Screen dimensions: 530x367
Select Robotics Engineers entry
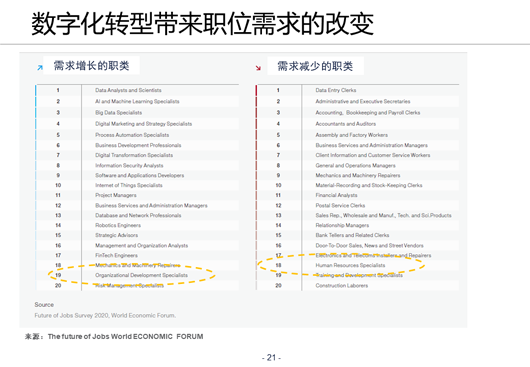118,225
